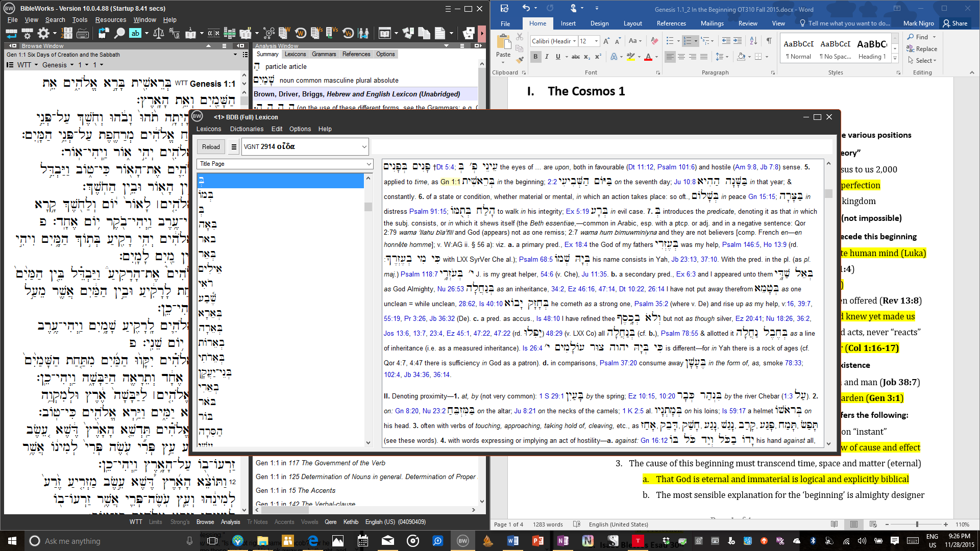Follow the Psalm 91:15 reference link
The image size is (980, 551).
pos(428,211)
